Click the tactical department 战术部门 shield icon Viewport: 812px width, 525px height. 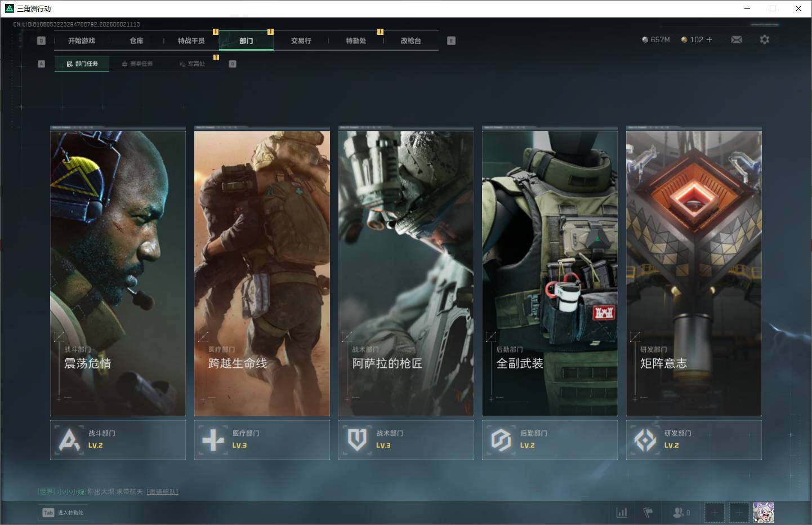coord(357,440)
